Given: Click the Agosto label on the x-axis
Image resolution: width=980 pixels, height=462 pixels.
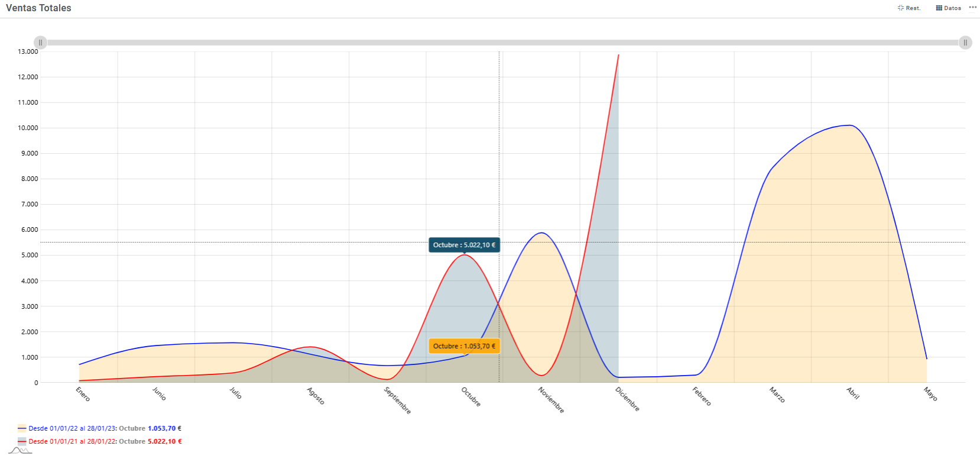Looking at the screenshot, I should point(316,396).
